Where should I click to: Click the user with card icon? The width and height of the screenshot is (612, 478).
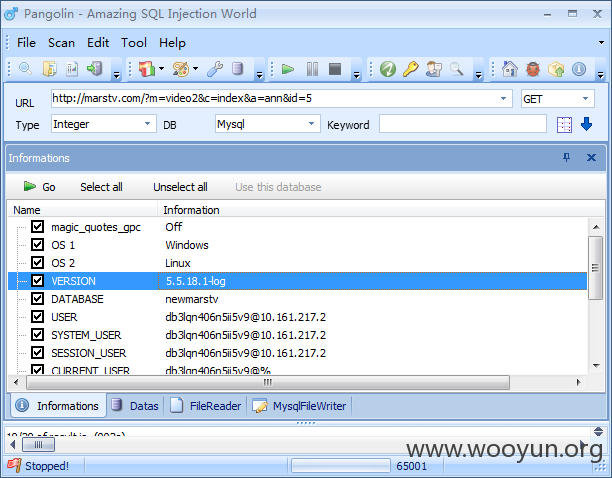(434, 69)
